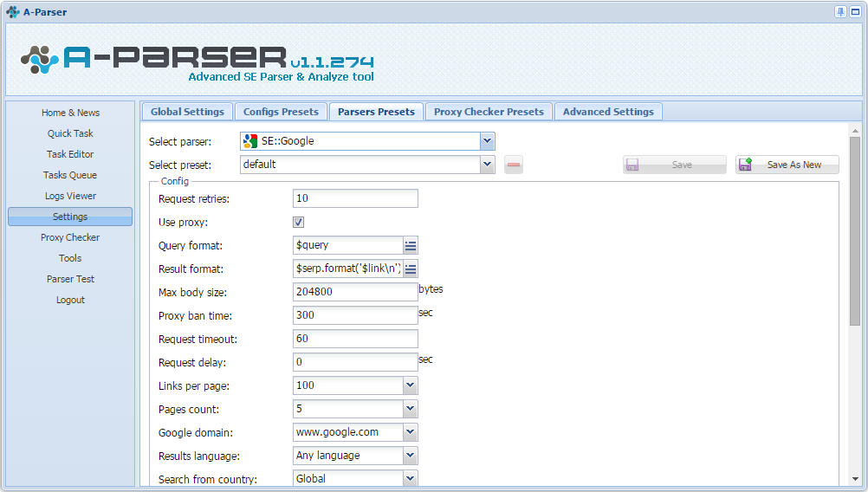Open Parser Test page
The height and width of the screenshot is (492, 868).
[70, 279]
